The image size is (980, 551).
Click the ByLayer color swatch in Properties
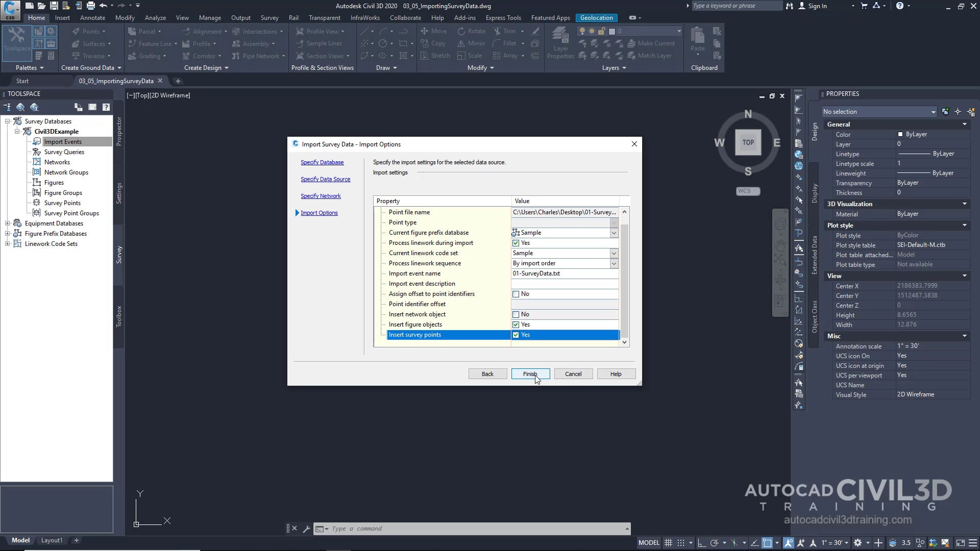[x=900, y=134]
